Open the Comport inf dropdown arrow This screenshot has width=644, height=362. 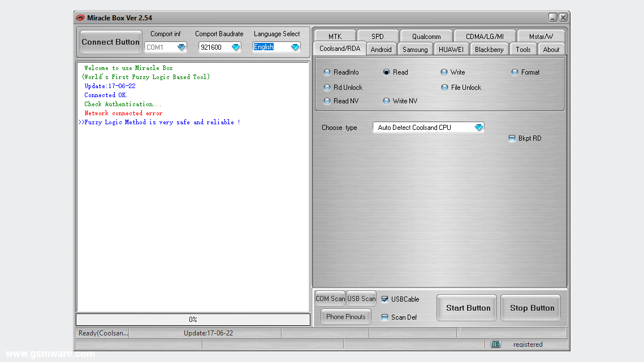point(181,47)
